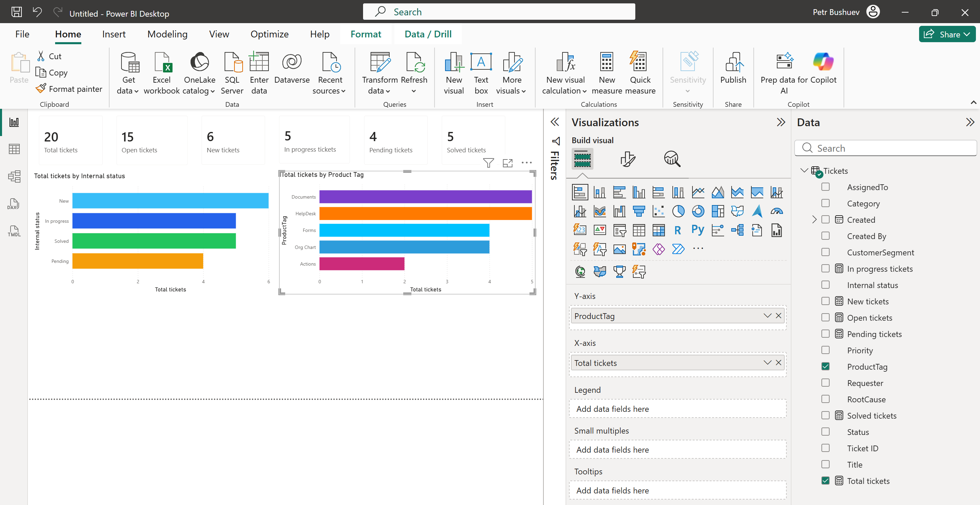The image size is (980, 505).
Task: Select the line chart visual type
Action: (698, 192)
